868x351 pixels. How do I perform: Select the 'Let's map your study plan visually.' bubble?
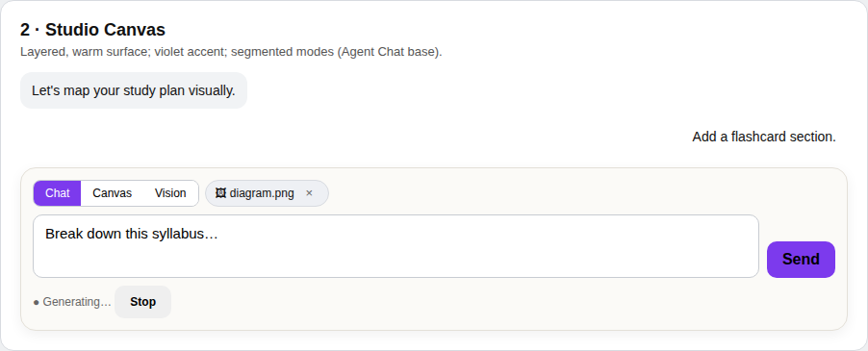(134, 90)
